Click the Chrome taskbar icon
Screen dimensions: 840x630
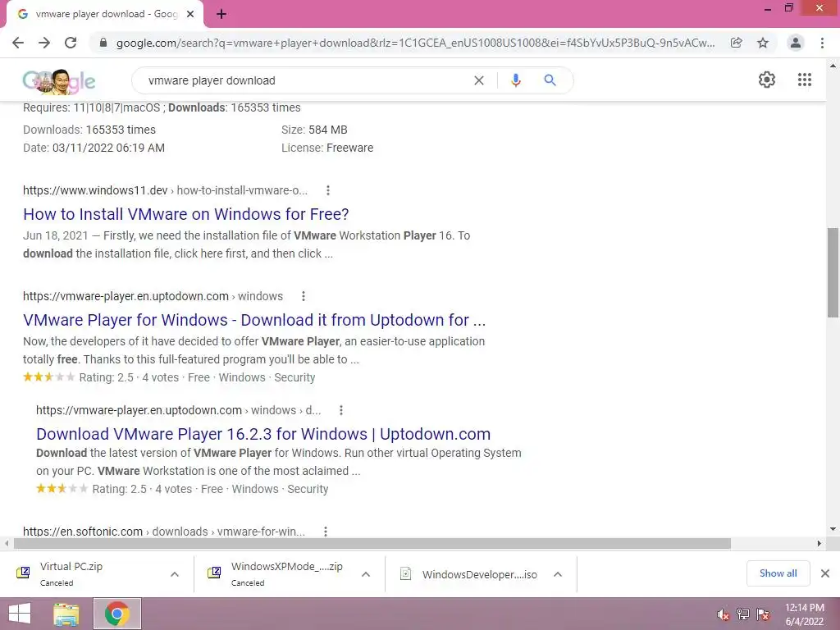pos(116,614)
